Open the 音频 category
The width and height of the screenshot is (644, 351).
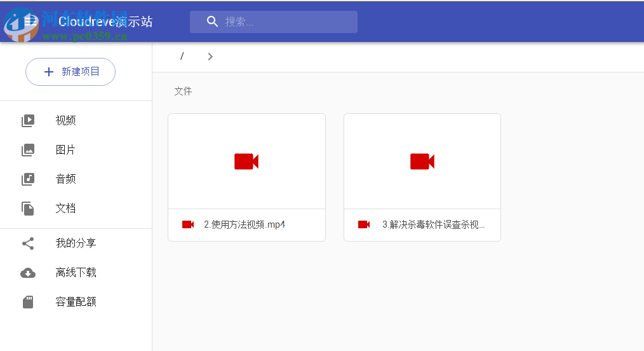(65, 179)
